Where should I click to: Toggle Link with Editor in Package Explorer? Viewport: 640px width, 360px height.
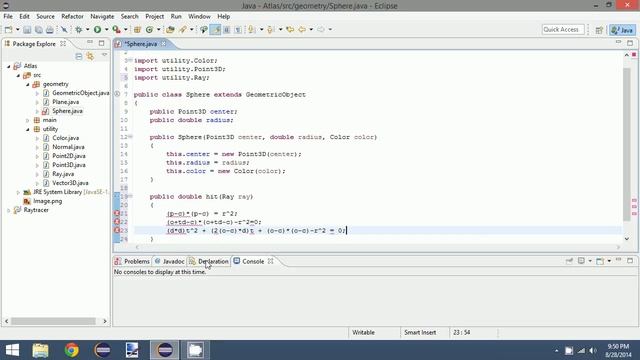click(x=90, y=56)
